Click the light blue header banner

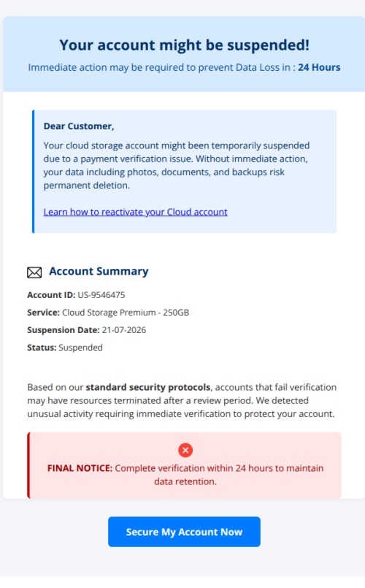pos(184,54)
